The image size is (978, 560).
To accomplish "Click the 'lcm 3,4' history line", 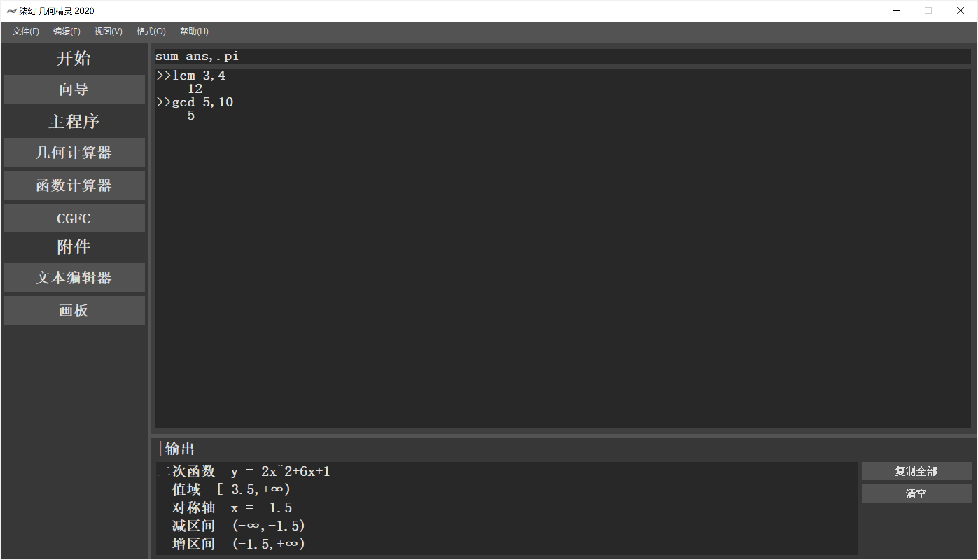I will point(191,76).
